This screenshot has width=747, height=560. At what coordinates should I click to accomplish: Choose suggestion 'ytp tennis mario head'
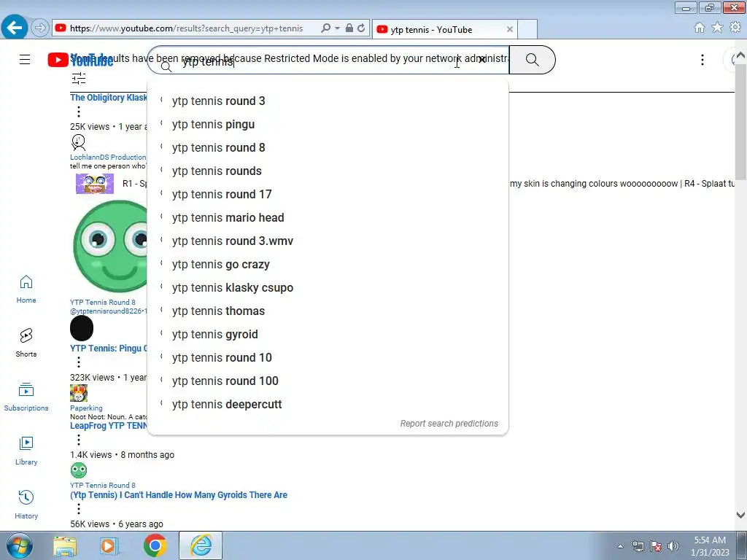click(328, 217)
